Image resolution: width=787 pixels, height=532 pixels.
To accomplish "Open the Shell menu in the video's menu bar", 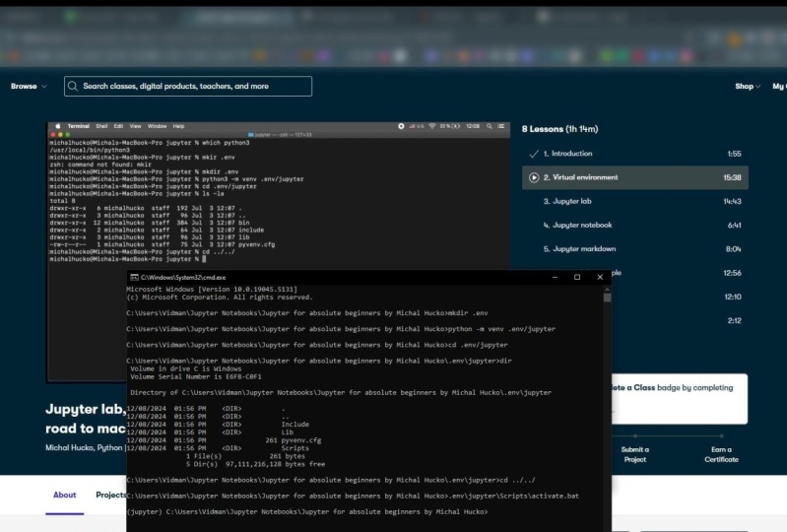I will click(x=101, y=126).
